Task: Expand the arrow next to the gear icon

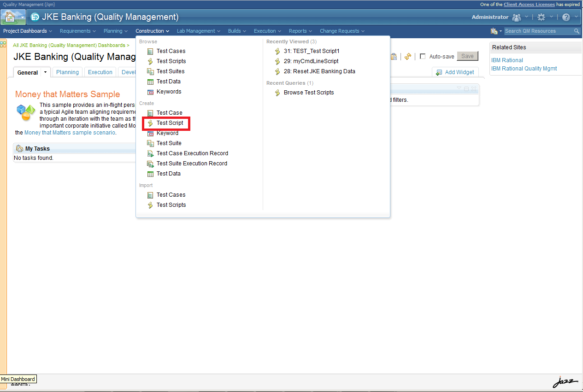Action: [551, 17]
